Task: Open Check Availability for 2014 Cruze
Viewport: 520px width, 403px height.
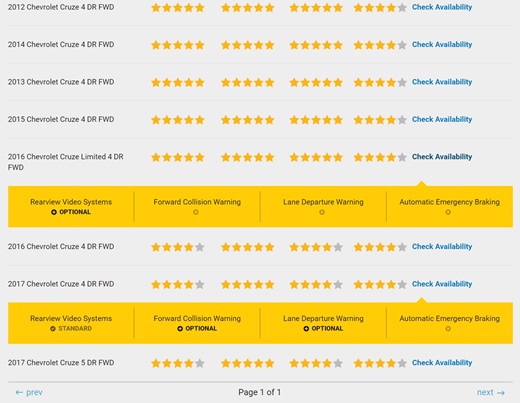Action: 442,44
